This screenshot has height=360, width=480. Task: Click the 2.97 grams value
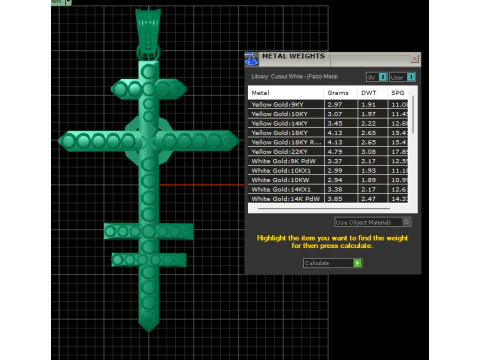coord(335,104)
